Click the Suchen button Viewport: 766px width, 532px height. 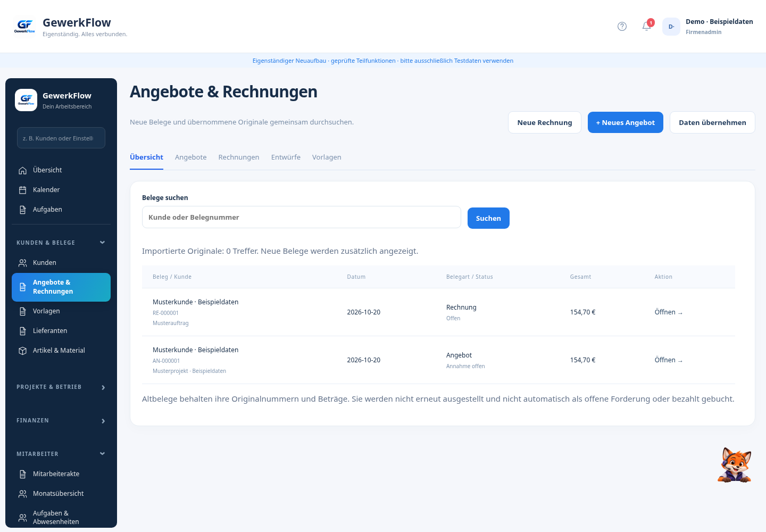coord(488,218)
